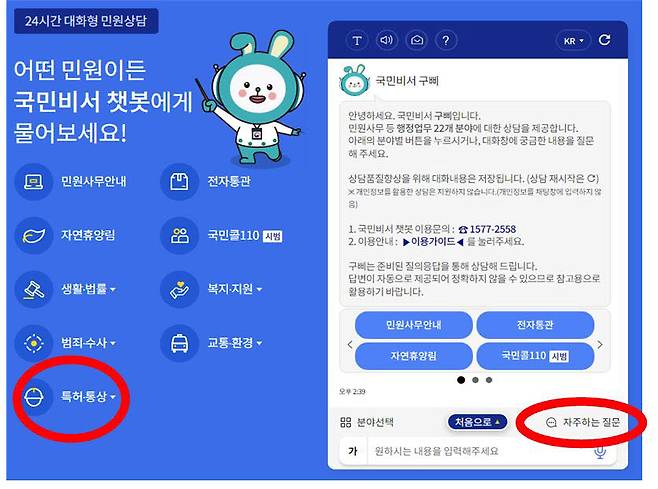
Task: Open the 자연휴양림 leaf icon
Action: coord(34,235)
